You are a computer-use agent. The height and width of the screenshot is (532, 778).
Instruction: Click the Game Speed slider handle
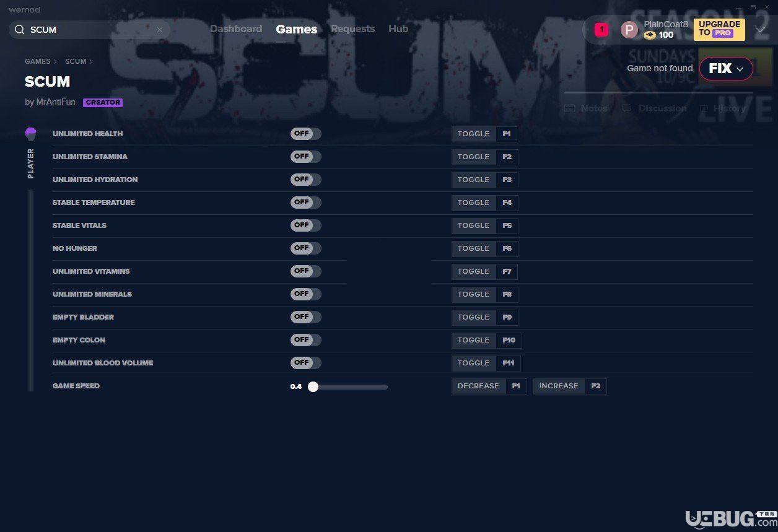pos(313,386)
